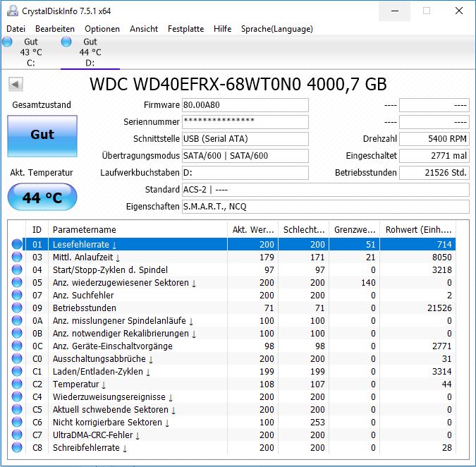Click status orb for Ausschaltungsabbrüche row
This screenshot has width=476, height=467.
(x=17, y=358)
